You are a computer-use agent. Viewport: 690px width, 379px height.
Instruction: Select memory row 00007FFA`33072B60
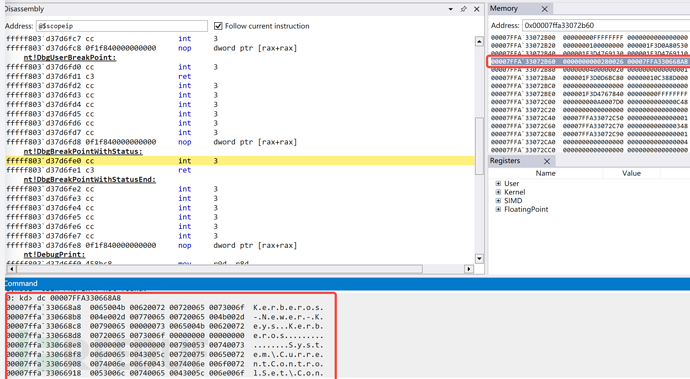590,62
